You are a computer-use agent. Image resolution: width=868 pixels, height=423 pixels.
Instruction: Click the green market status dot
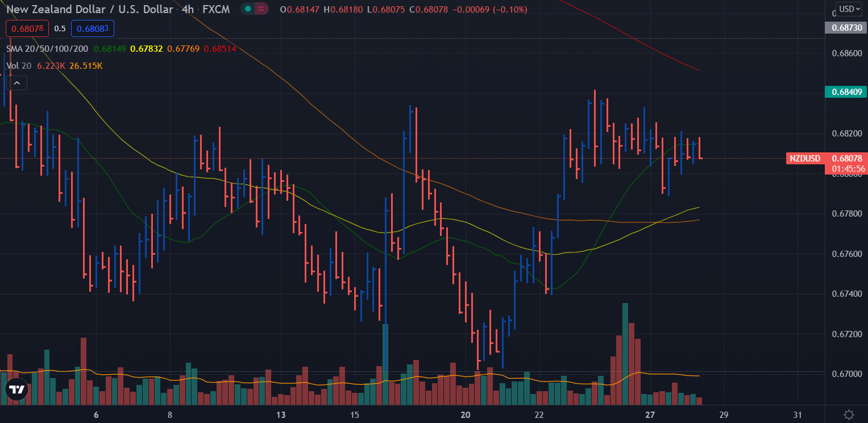pyautogui.click(x=248, y=9)
